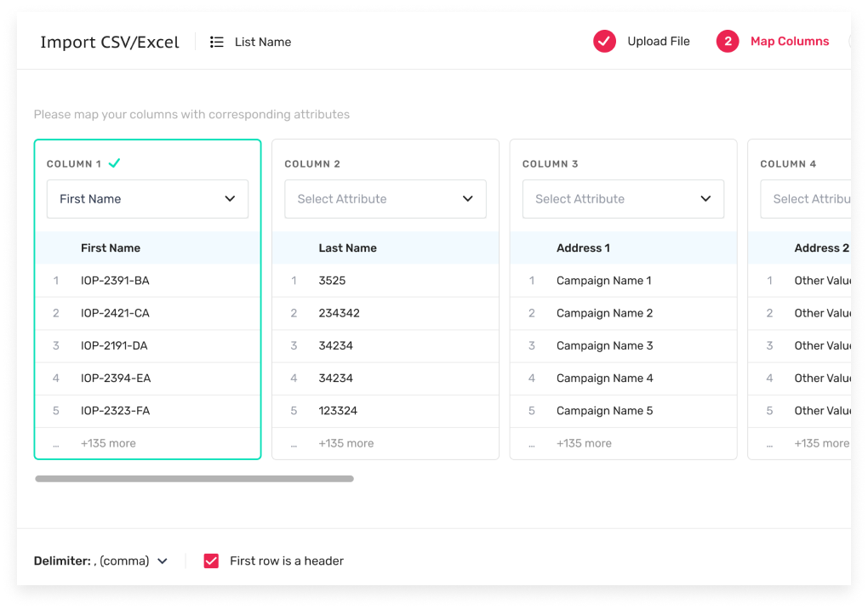Uncheck the First row is a header checkbox

click(x=211, y=561)
